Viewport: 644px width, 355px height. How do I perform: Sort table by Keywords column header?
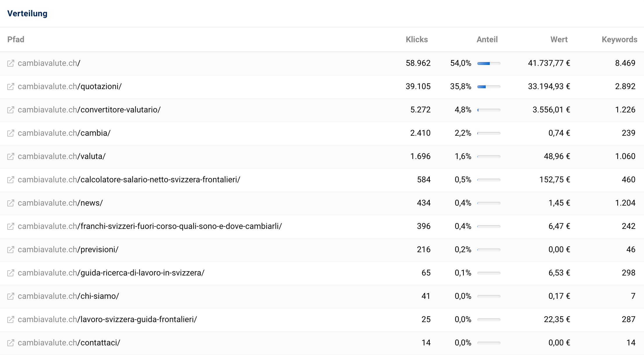click(619, 40)
